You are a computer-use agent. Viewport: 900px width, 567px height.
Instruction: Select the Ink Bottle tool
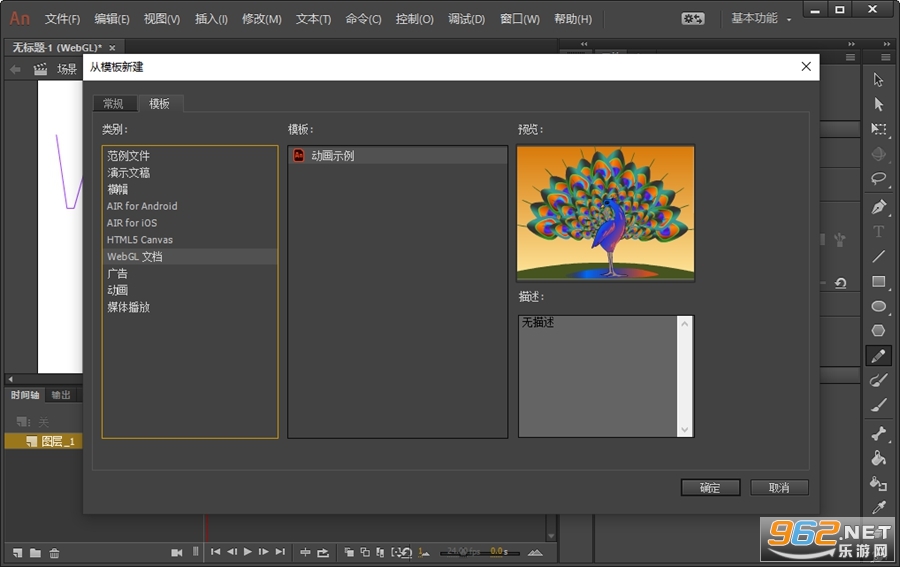point(878,483)
